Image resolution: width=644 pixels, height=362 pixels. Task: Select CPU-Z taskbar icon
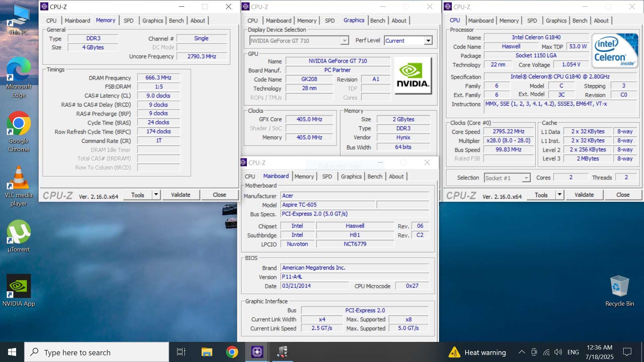tap(257, 352)
